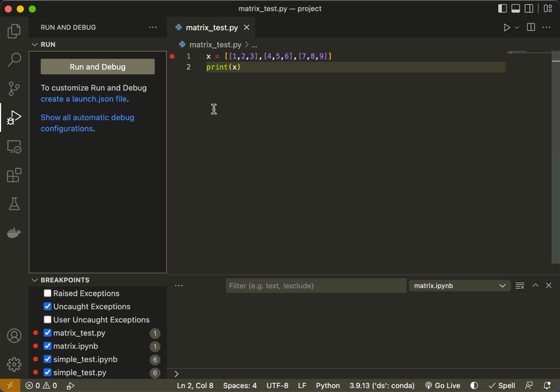Click the print(x) code line
The height and width of the screenshot is (392, 560).
pyautogui.click(x=223, y=67)
